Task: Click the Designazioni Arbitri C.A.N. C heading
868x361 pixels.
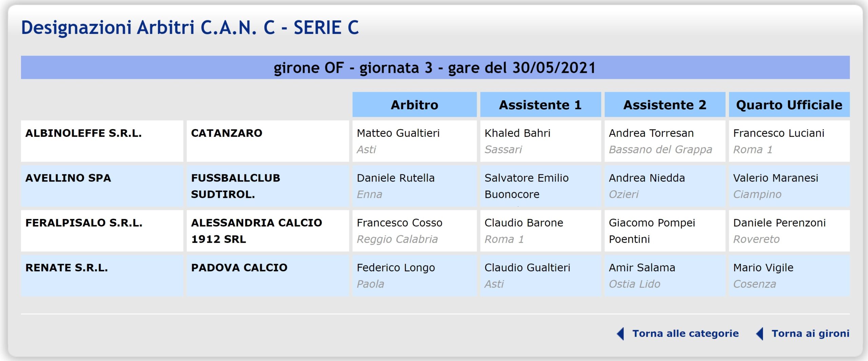Action: [190, 27]
